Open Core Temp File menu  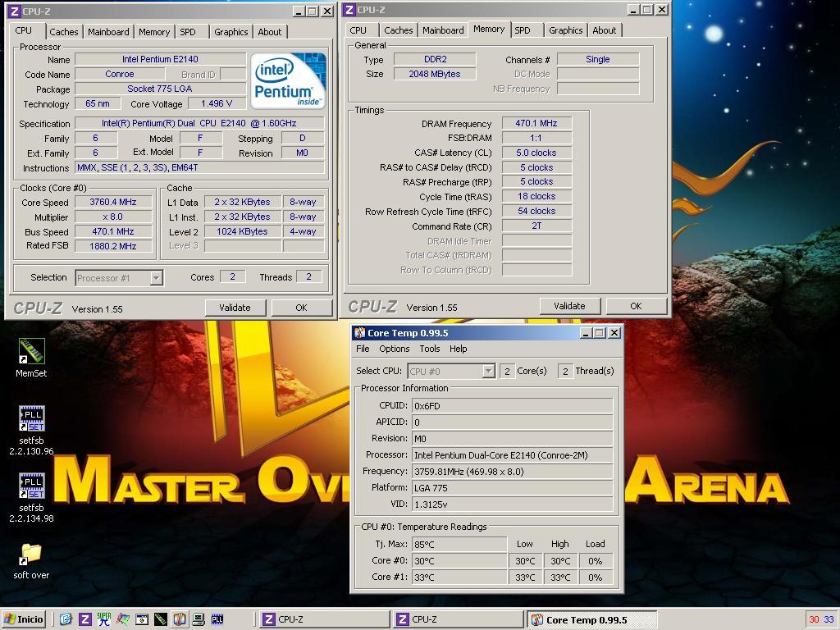(x=363, y=349)
